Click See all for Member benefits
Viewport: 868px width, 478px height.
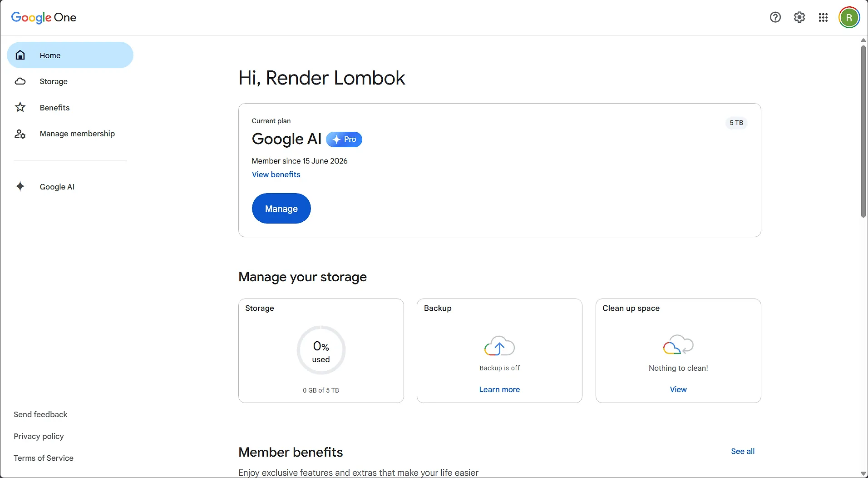(743, 451)
